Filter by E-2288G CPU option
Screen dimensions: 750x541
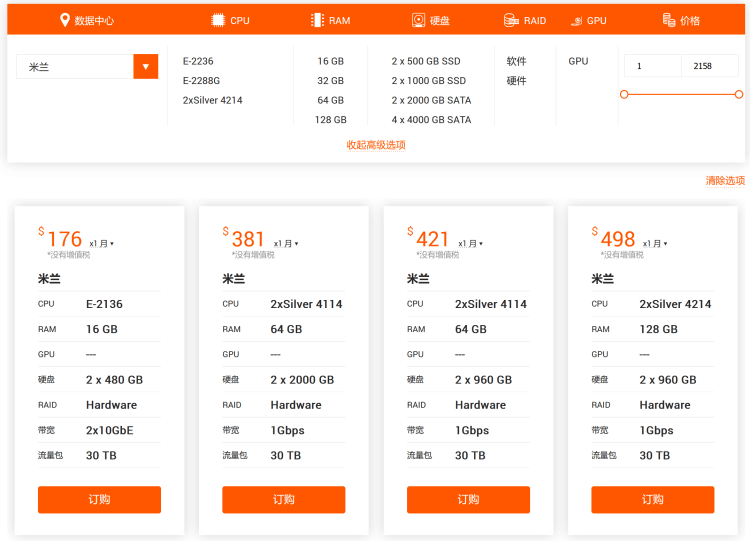[x=201, y=81]
